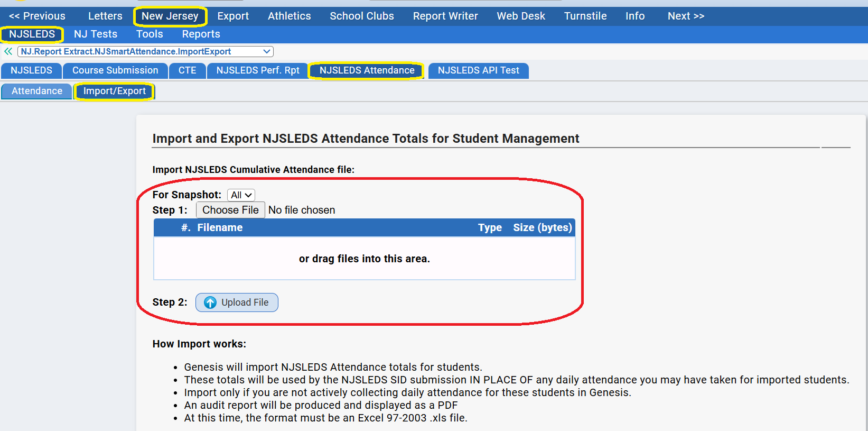This screenshot has width=868, height=431.
Task: Switch to the NJSLEDS tab
Action: click(31, 70)
